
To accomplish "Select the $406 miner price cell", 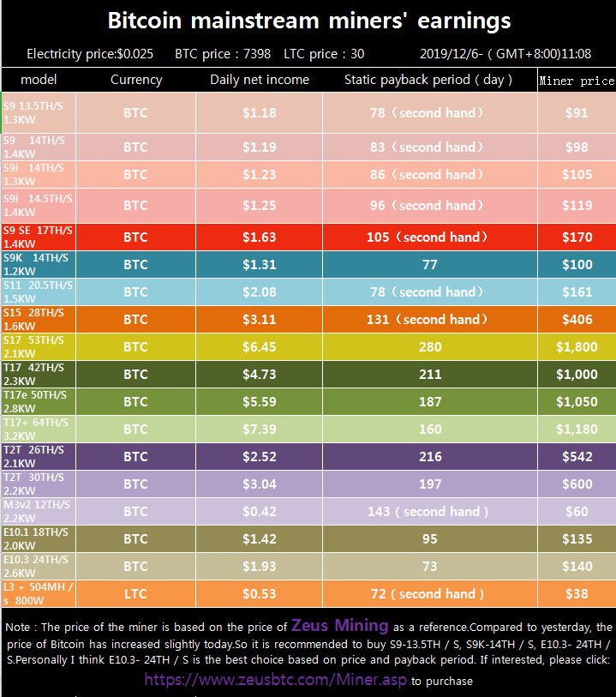I will (x=576, y=320).
